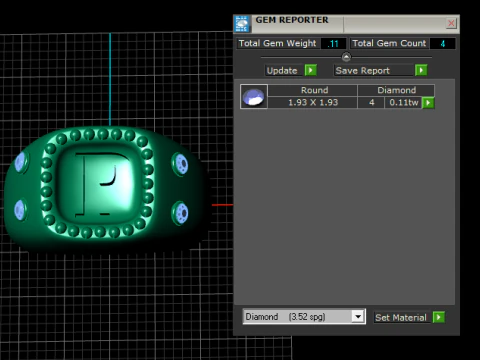Click the Set Material button label

point(401,317)
